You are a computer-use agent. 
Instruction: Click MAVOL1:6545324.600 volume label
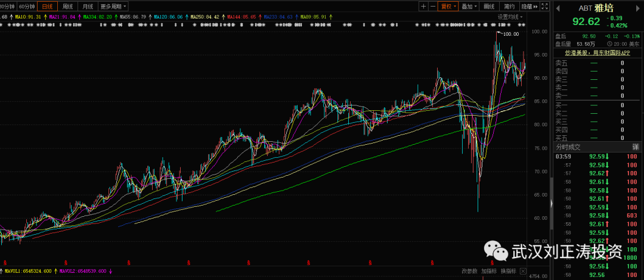tap(27, 272)
